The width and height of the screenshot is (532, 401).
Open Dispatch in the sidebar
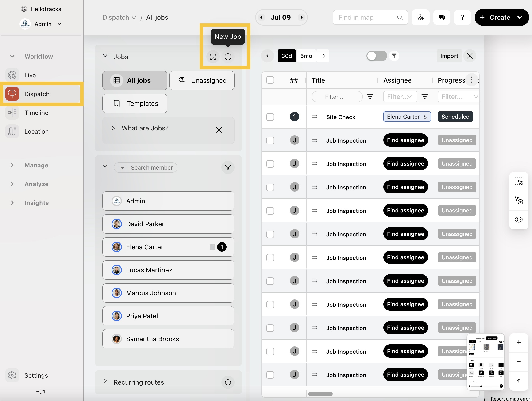coord(42,94)
